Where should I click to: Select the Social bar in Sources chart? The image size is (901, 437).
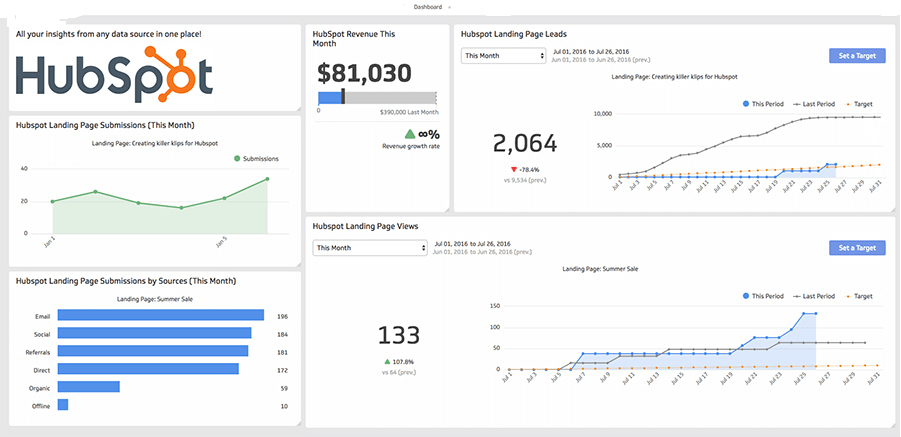click(155, 333)
